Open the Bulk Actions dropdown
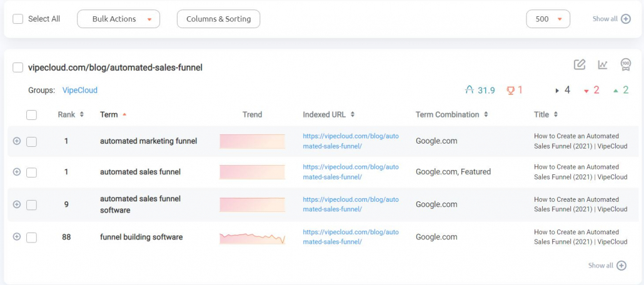The height and width of the screenshot is (285, 644). pyautogui.click(x=118, y=19)
